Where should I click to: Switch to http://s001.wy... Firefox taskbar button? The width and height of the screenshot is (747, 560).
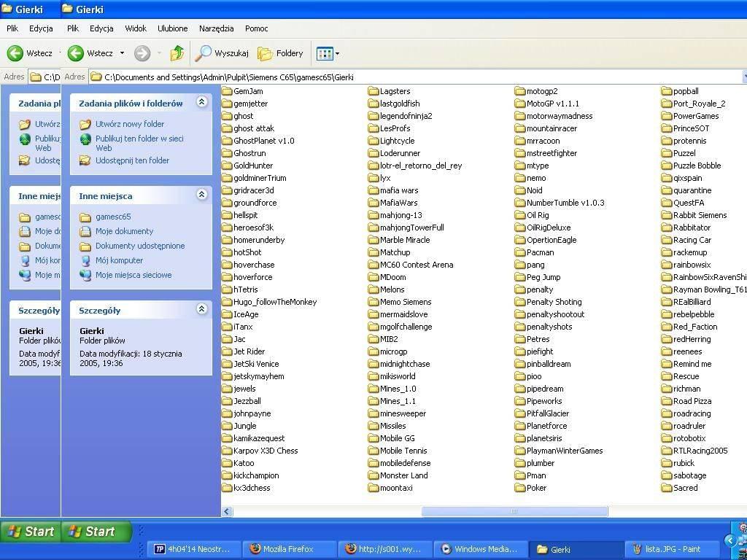pos(384,549)
